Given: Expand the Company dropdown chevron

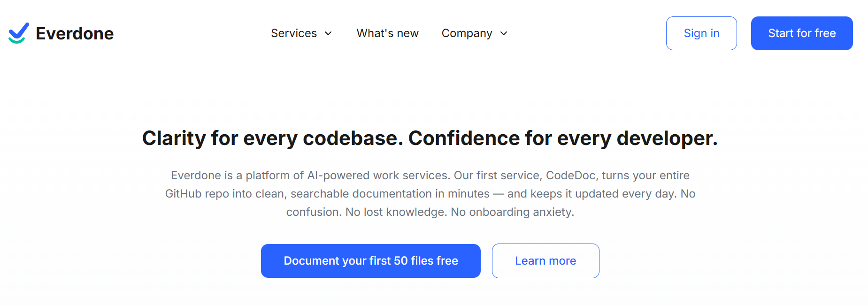Looking at the screenshot, I should point(504,33).
